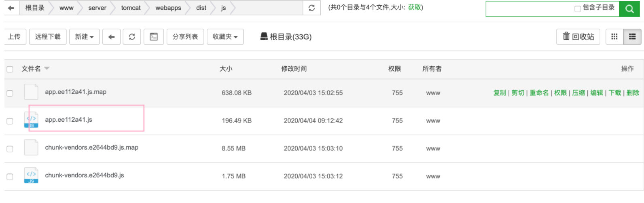Click the back arrow in the path bar
Screen dimensions: 644x203
(11, 8)
